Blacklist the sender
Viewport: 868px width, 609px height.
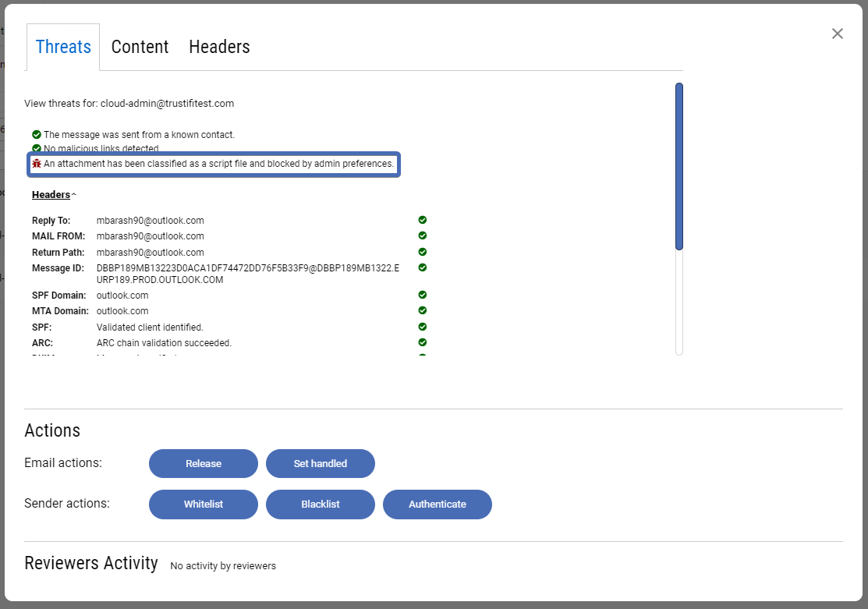point(320,505)
